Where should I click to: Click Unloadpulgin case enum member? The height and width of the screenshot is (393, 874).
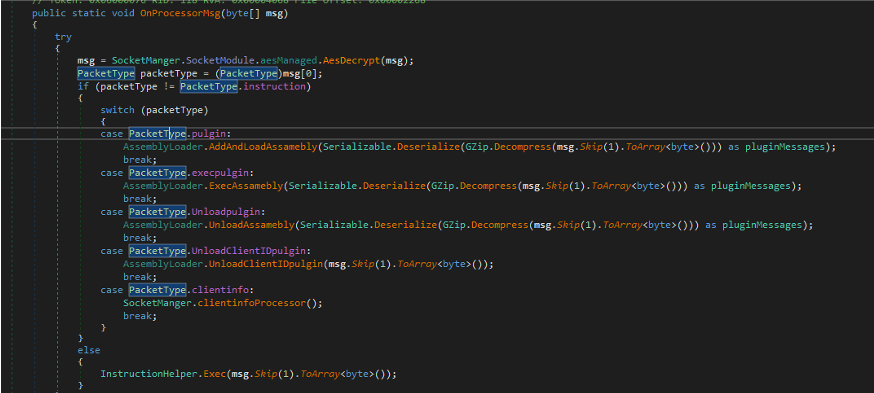point(227,212)
